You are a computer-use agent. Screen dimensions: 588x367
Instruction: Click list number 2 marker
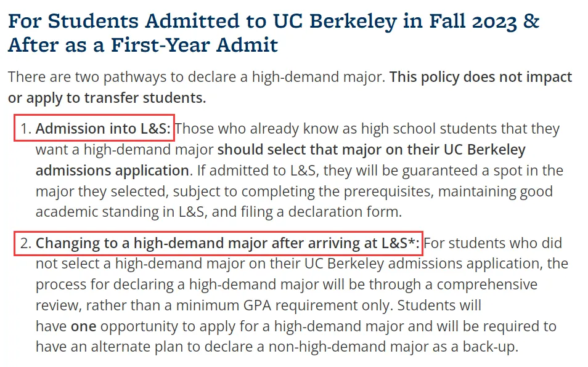tap(25, 243)
